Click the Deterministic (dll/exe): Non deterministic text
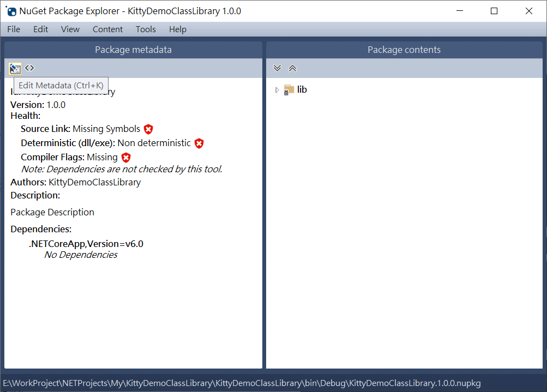547x392 pixels. click(x=106, y=143)
